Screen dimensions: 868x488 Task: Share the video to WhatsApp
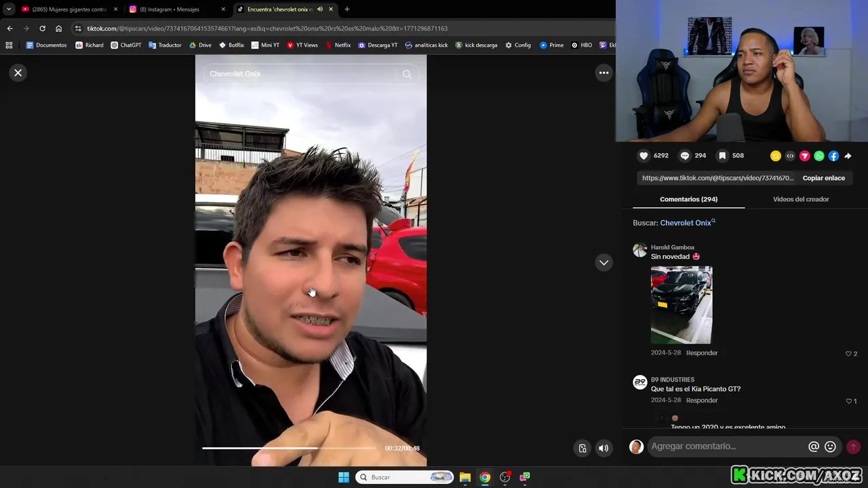819,156
